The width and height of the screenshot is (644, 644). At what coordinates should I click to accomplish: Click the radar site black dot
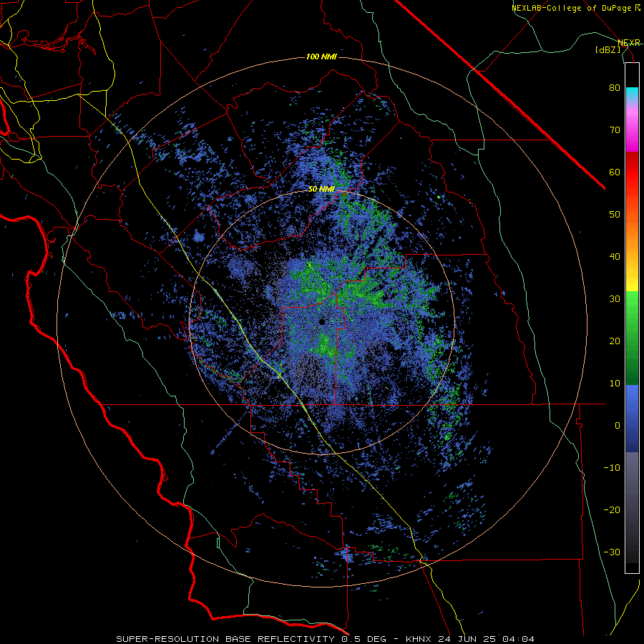(x=323, y=322)
